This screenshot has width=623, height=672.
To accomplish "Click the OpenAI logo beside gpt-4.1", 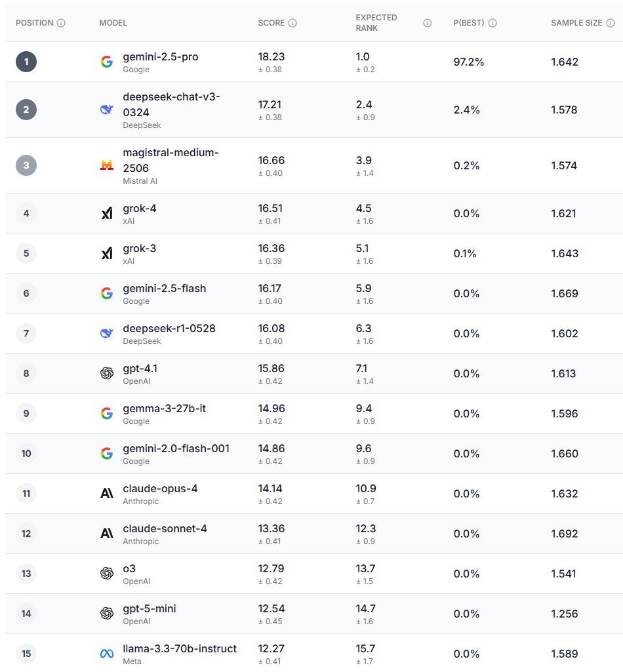I will [107, 373].
